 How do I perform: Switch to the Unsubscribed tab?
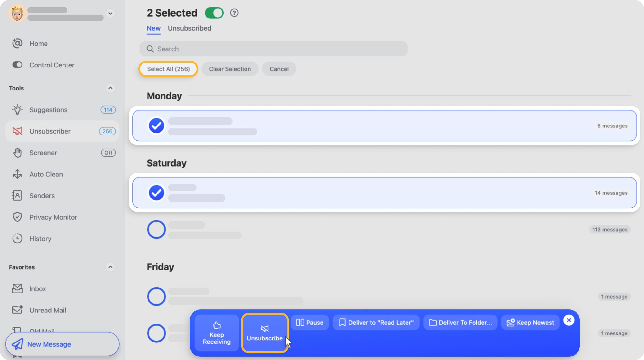[x=189, y=28]
